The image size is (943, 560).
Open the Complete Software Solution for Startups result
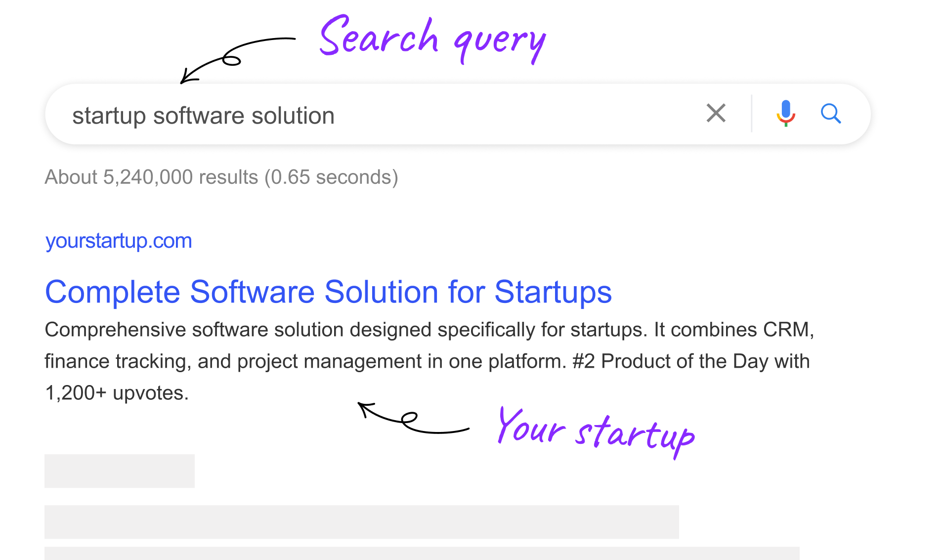point(328,292)
